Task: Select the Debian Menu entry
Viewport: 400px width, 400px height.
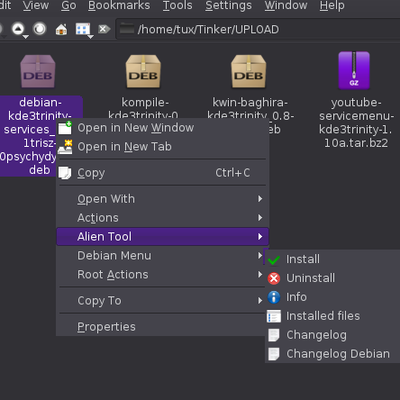Action: [x=162, y=256]
